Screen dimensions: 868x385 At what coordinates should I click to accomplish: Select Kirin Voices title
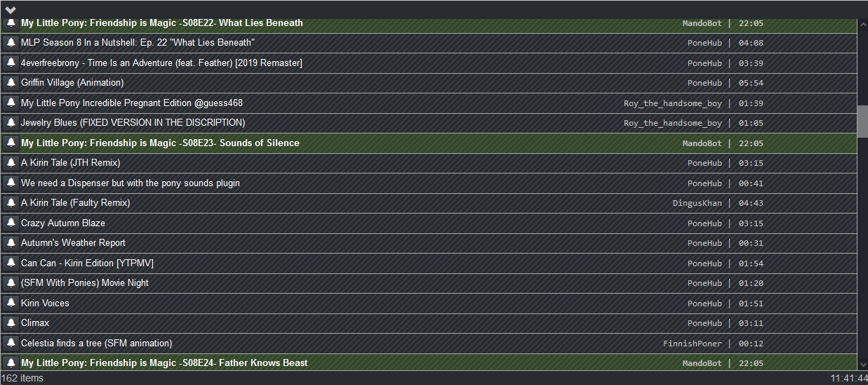(45, 303)
